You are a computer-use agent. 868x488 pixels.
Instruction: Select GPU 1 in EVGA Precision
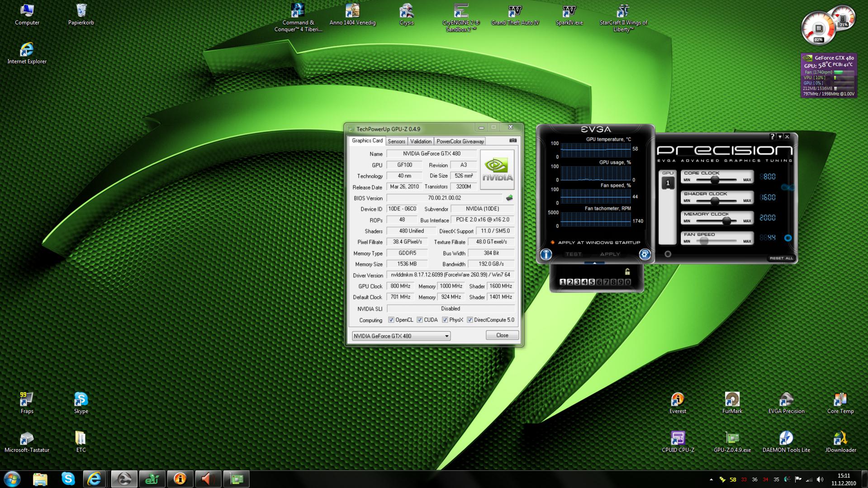coord(668,183)
